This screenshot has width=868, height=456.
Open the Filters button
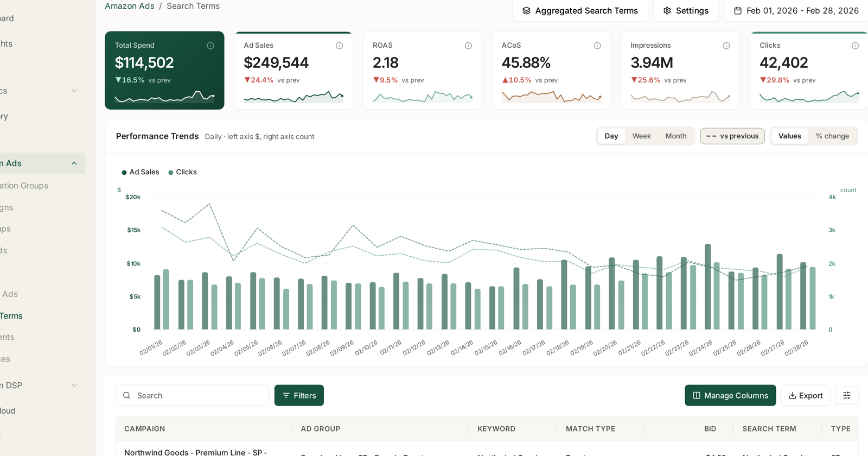pos(299,396)
